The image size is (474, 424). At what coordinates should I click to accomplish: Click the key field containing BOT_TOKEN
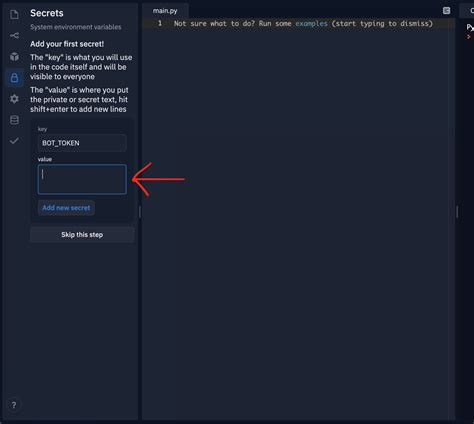tap(82, 143)
